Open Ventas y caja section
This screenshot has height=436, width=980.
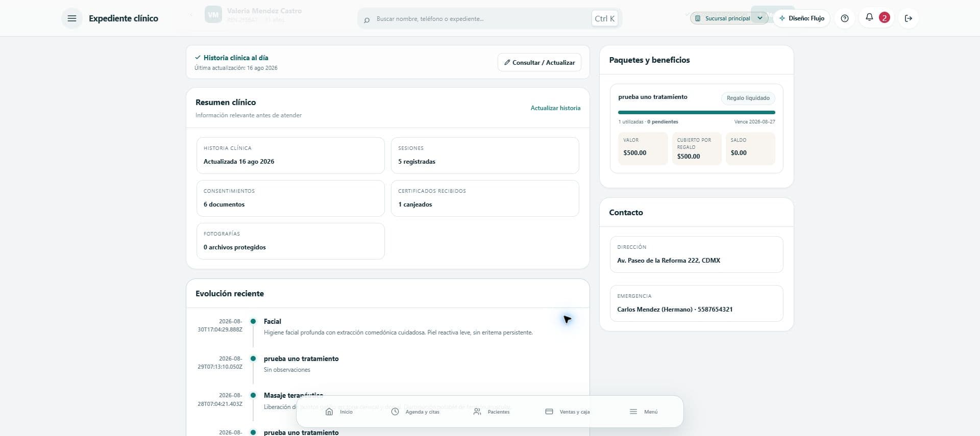pos(568,412)
